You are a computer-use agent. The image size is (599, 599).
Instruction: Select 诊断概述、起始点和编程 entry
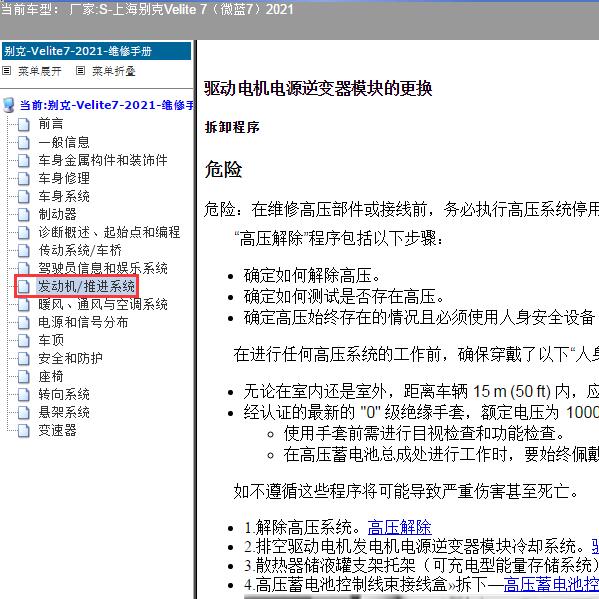[x=109, y=232]
